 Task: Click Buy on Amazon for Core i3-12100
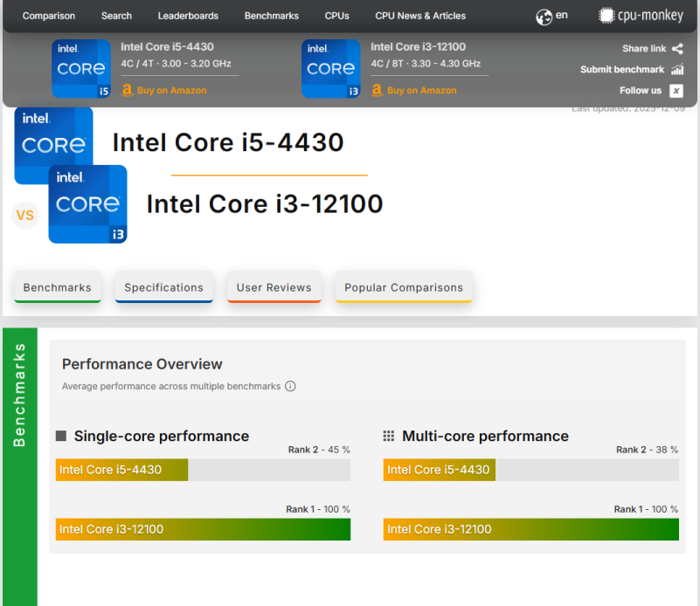tap(420, 91)
